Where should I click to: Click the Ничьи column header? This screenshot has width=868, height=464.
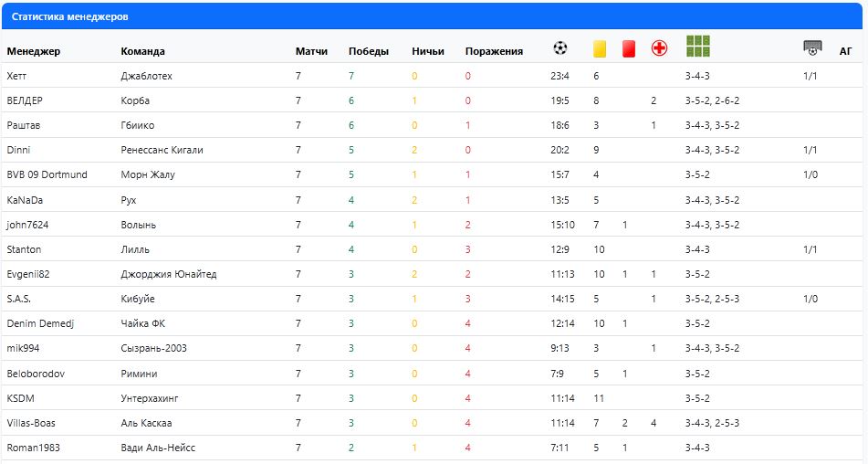click(x=428, y=51)
